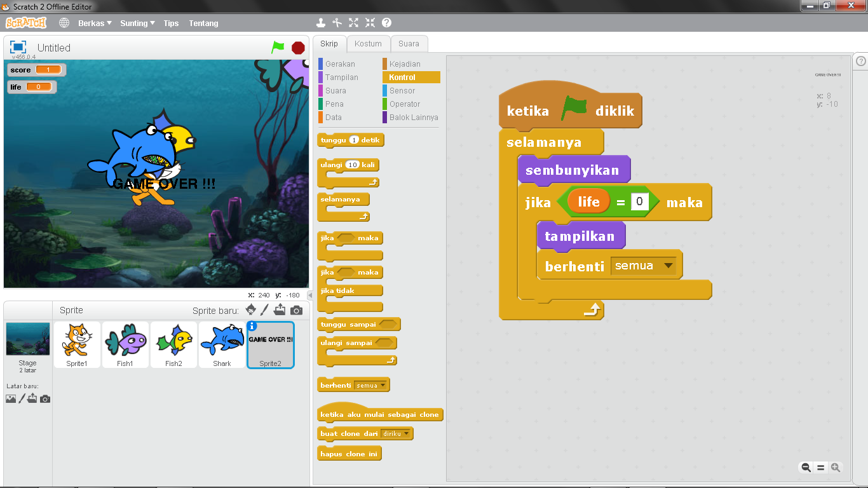Image resolution: width=868 pixels, height=488 pixels.
Task: Zoom in on the scripts area
Action: tap(834, 467)
